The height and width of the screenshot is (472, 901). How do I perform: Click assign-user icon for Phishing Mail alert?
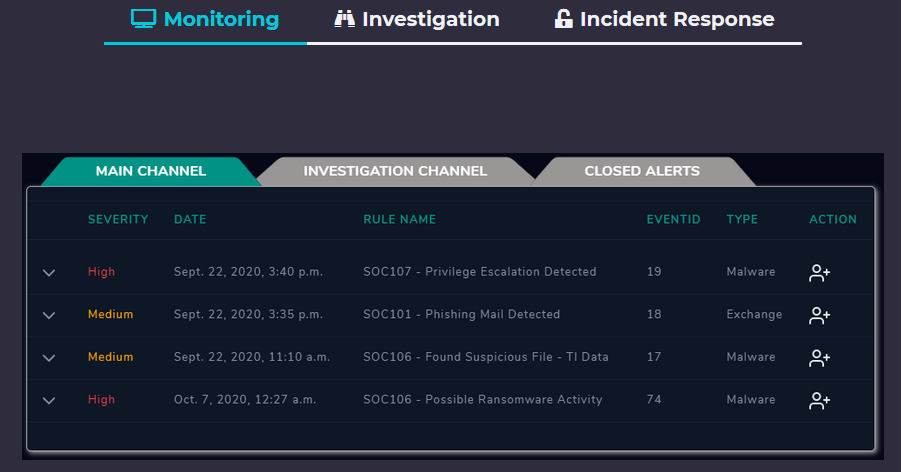820,315
